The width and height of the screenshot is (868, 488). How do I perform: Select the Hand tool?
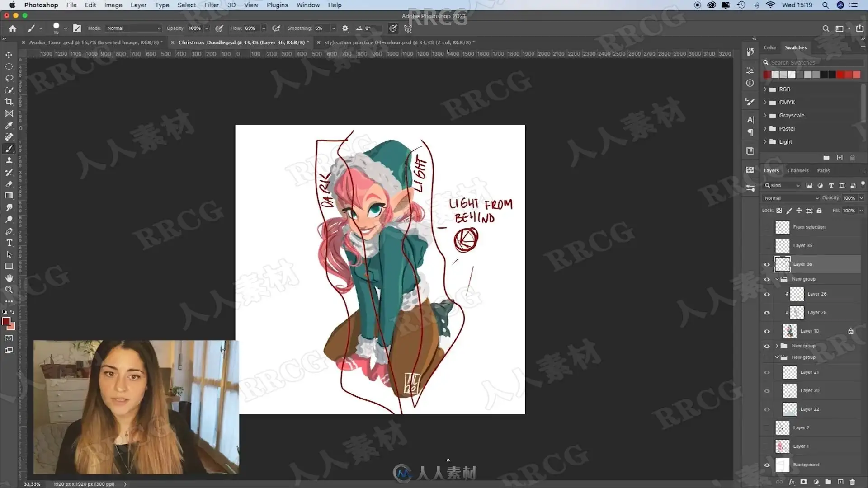pyautogui.click(x=9, y=278)
